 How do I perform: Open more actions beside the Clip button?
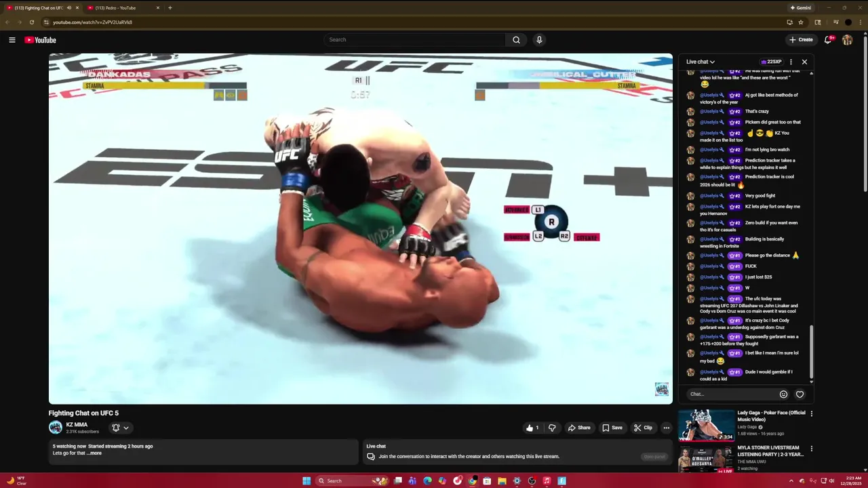(667, 428)
